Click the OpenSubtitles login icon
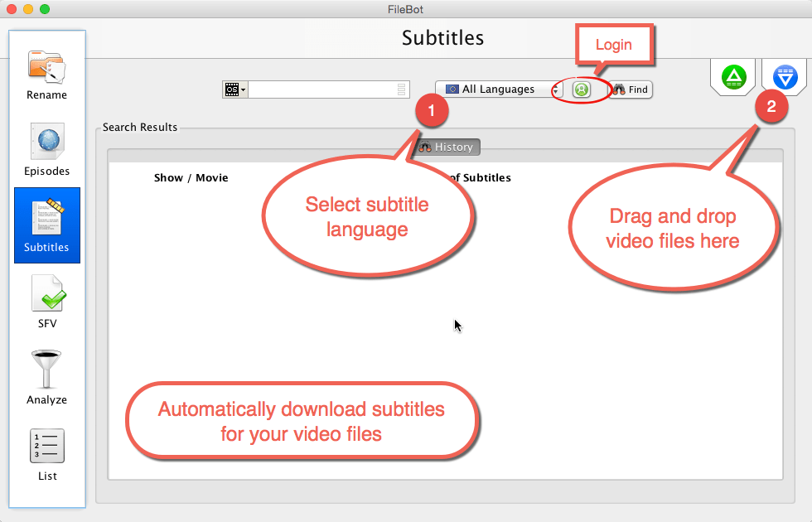This screenshot has width=812, height=522. click(x=580, y=89)
